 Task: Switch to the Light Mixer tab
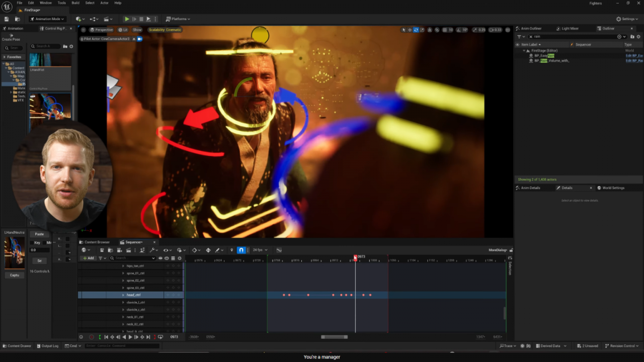click(x=570, y=29)
